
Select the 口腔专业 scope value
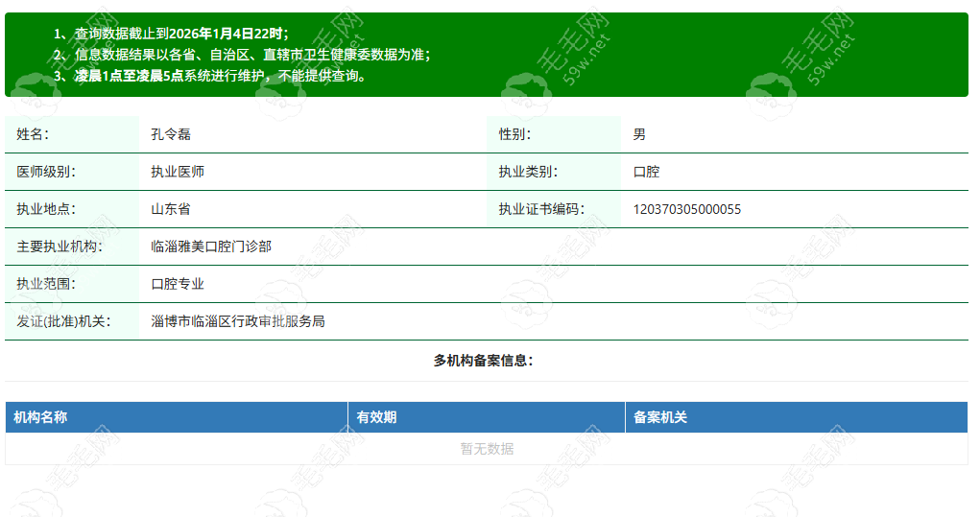point(178,284)
